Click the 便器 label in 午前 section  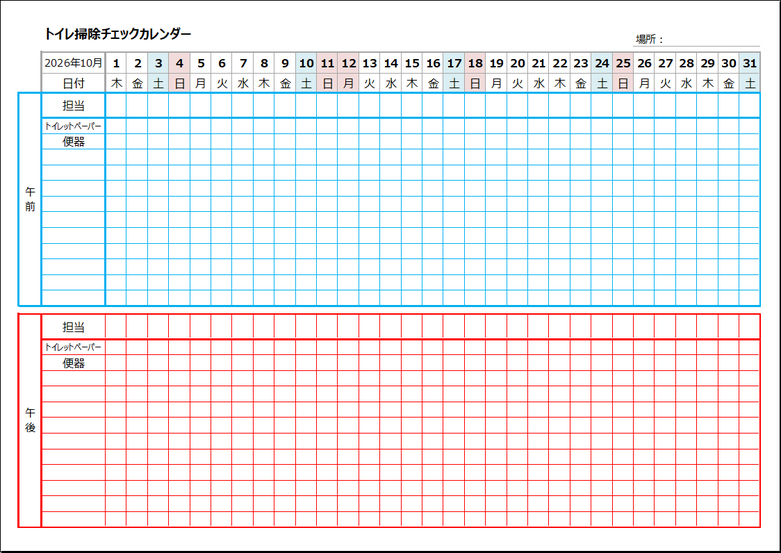pos(73,142)
